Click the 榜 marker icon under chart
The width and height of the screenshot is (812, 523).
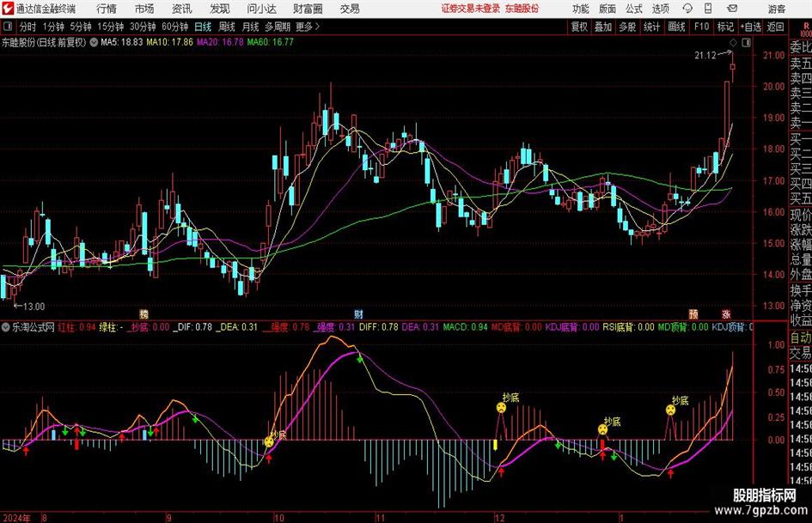tap(144, 313)
